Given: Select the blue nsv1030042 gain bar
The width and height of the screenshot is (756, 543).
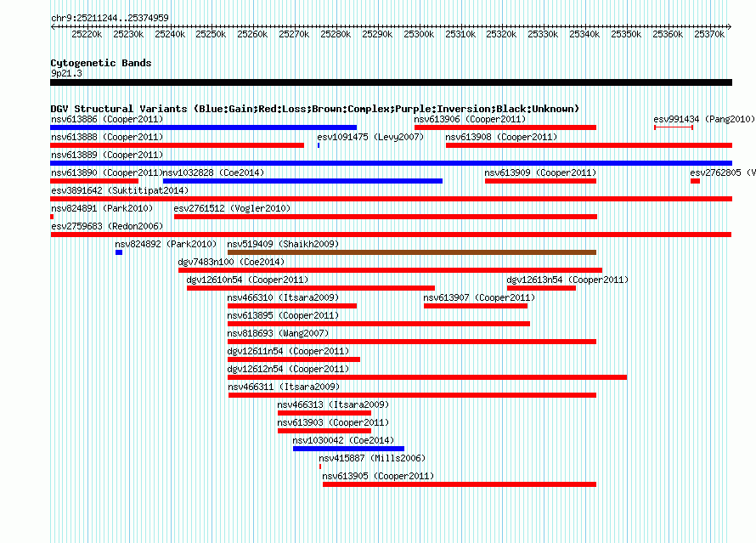Looking at the screenshot, I should click(x=348, y=449).
